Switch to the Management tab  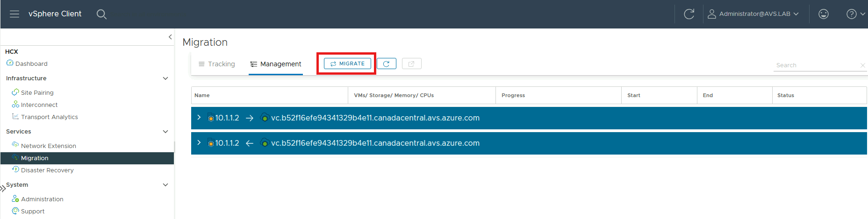click(x=276, y=64)
